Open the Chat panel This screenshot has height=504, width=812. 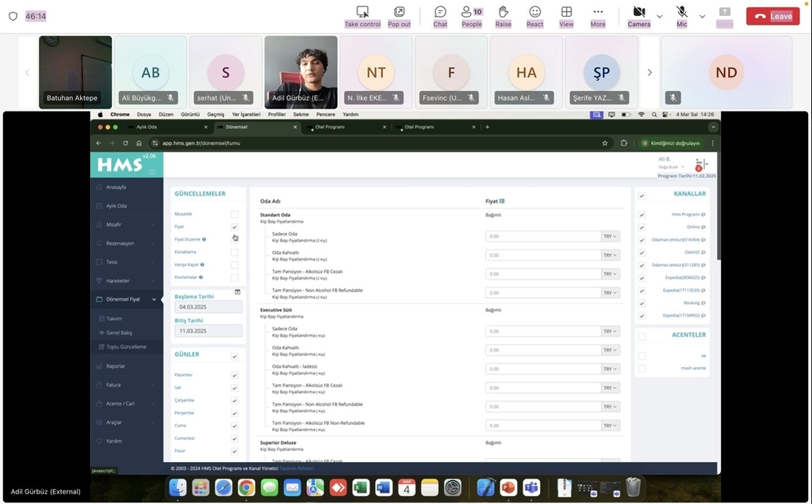coord(440,16)
